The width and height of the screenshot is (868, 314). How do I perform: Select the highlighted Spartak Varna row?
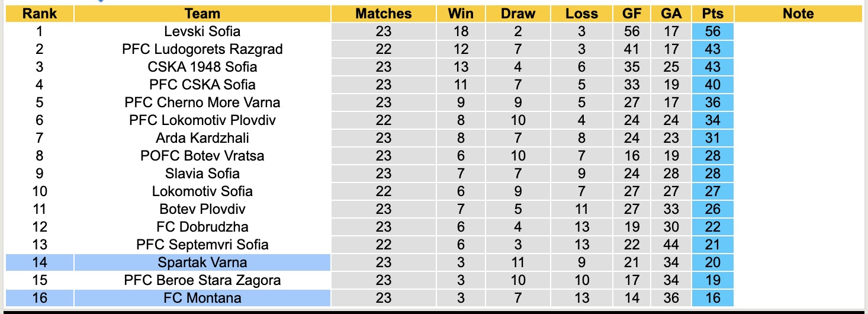(x=202, y=262)
